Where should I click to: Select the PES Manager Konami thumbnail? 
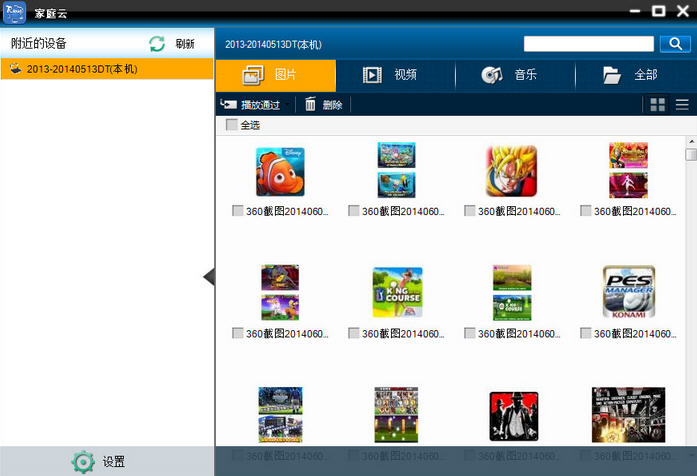point(629,292)
